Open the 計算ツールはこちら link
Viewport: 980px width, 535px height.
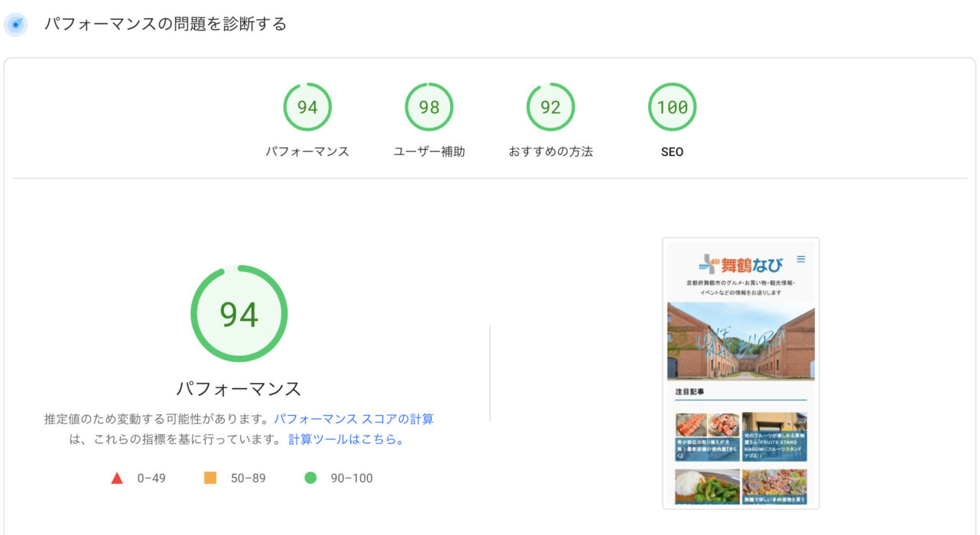[x=346, y=439]
